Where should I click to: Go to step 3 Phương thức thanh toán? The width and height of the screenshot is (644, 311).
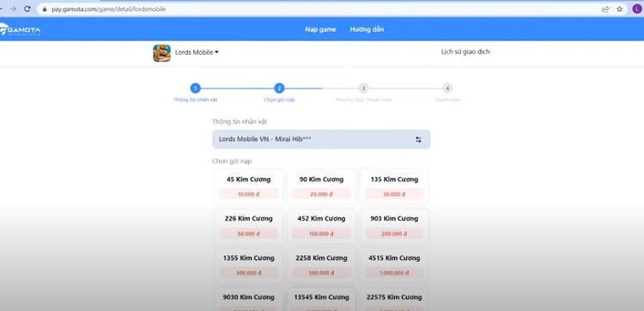click(363, 88)
